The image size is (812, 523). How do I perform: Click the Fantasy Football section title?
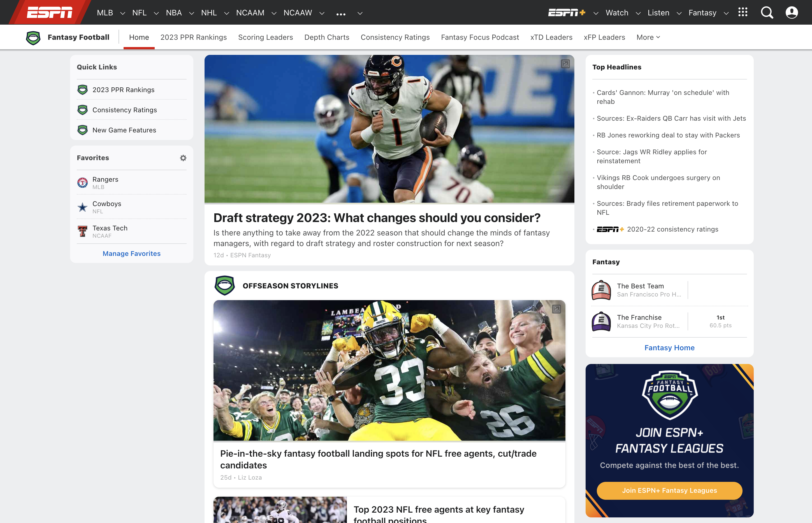click(78, 37)
